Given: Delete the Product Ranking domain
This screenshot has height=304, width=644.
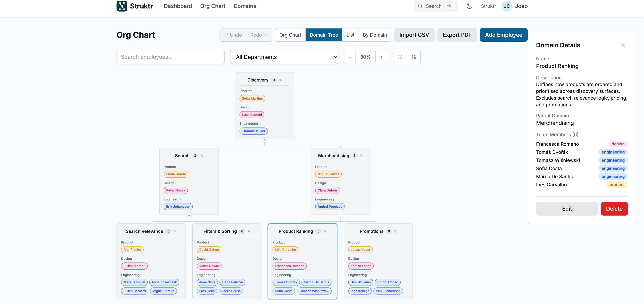Looking at the screenshot, I should 614,209.
